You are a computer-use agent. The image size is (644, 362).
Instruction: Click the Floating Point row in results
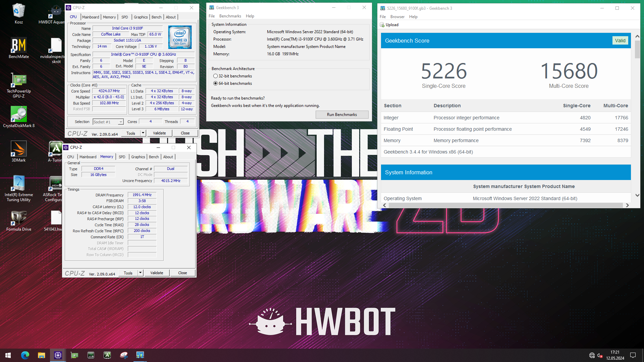point(506,129)
